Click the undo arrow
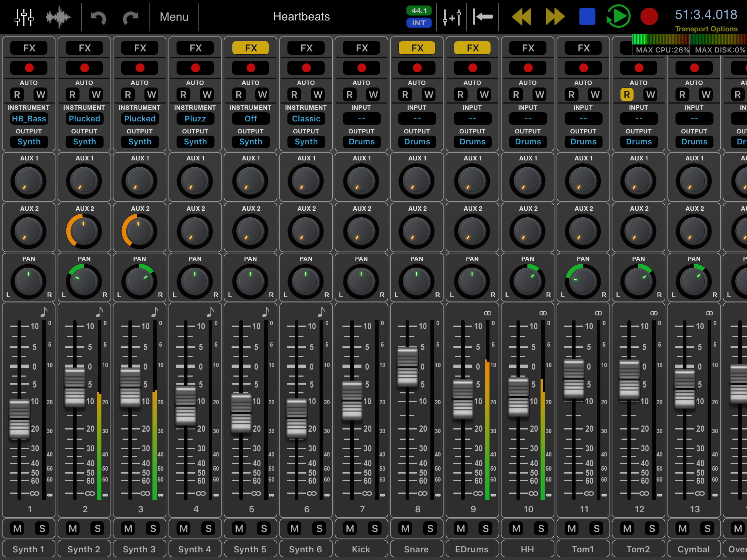This screenshot has width=747, height=560. pos(98,17)
